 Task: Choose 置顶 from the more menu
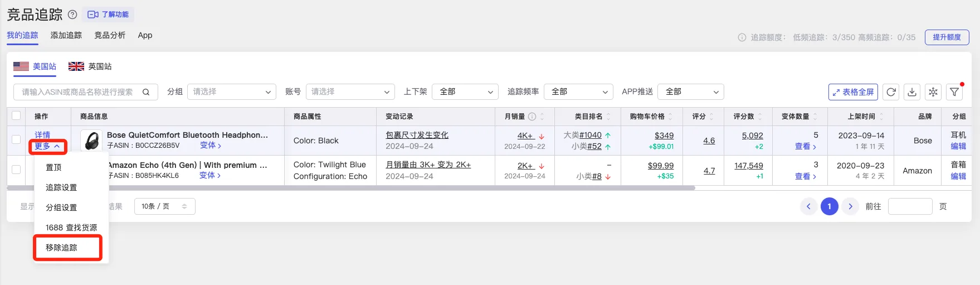(53, 167)
